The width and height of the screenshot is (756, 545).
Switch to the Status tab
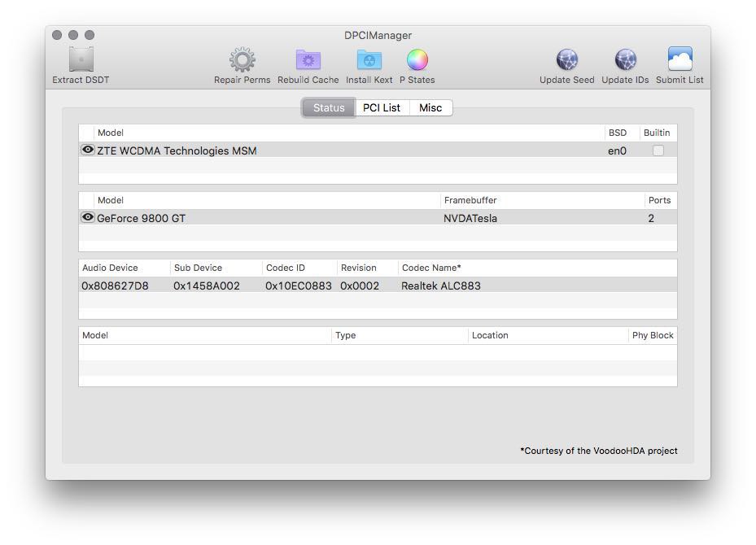(329, 108)
